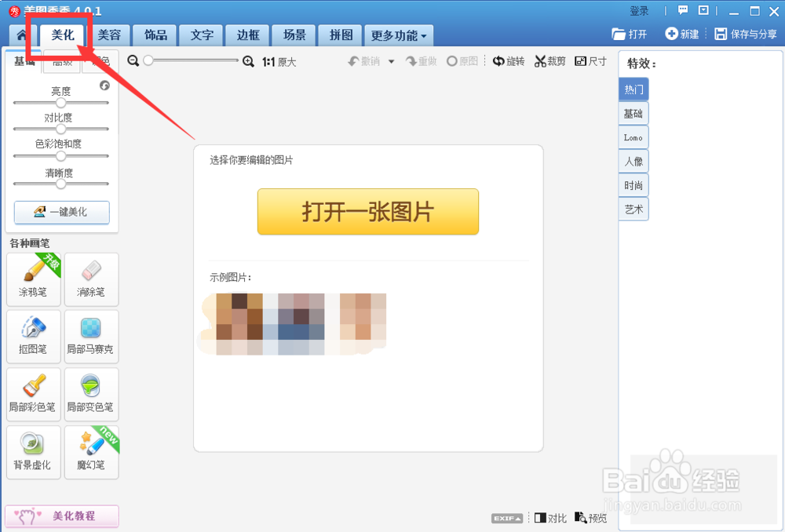Image resolution: width=785 pixels, height=532 pixels.
Task: Enable the 预览 preview toggle
Action: coord(590,518)
